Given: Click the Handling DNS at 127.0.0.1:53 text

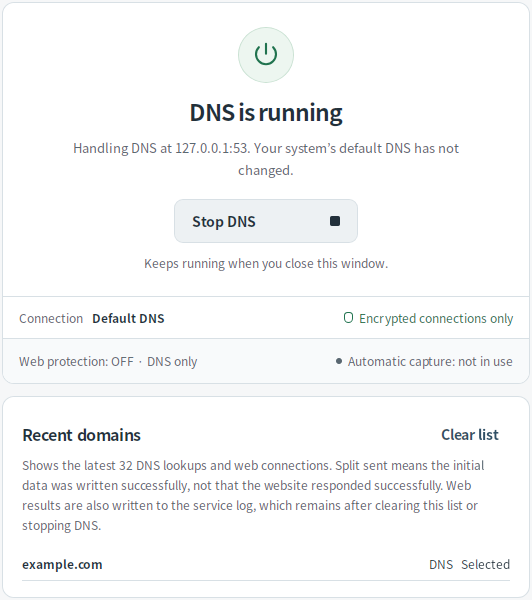Looking at the screenshot, I should click(x=266, y=159).
